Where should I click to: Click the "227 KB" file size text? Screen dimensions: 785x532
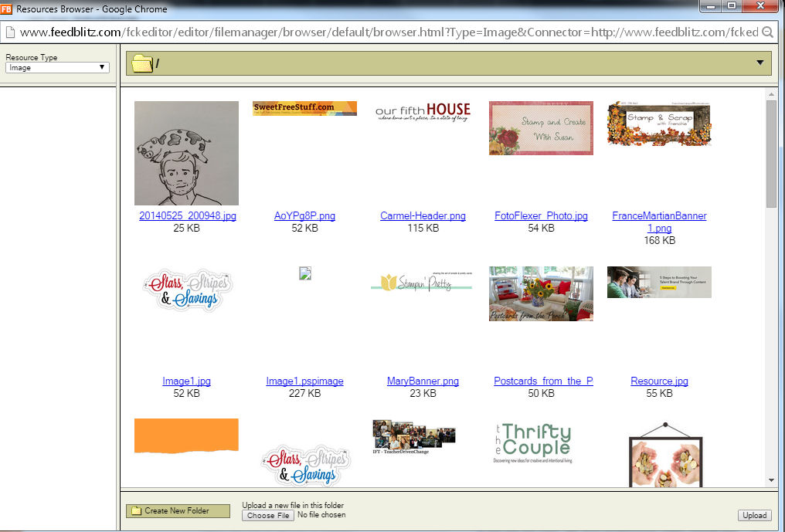[305, 393]
